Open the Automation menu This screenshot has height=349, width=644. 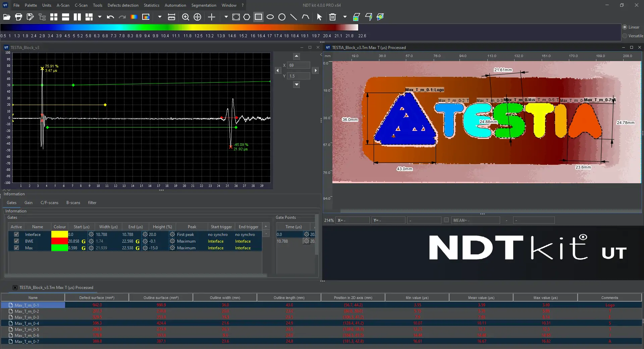click(x=175, y=5)
